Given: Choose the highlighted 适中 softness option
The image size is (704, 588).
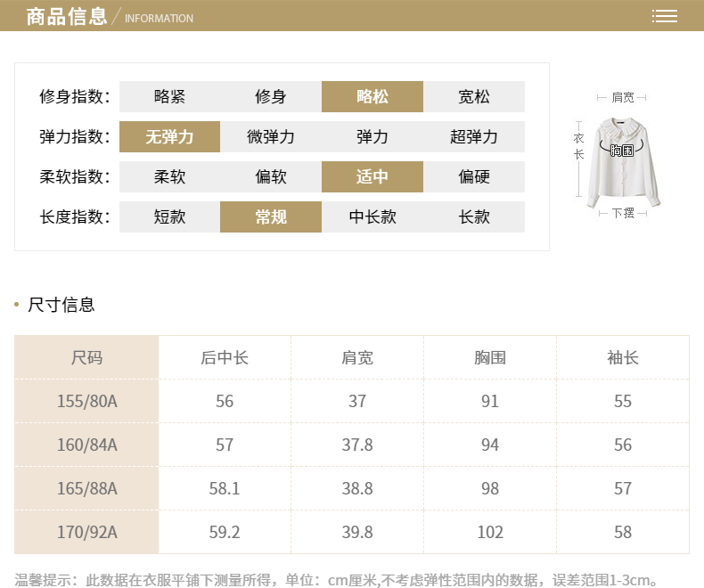Looking at the screenshot, I should pyautogui.click(x=372, y=176).
